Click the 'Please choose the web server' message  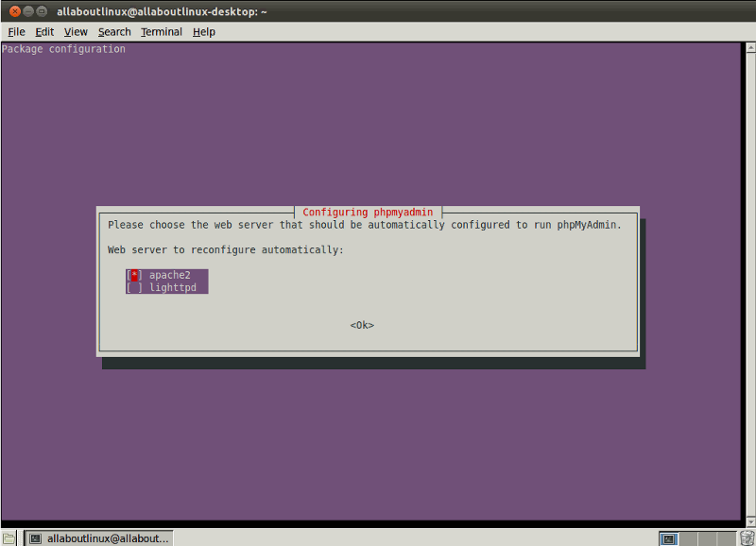[365, 225]
